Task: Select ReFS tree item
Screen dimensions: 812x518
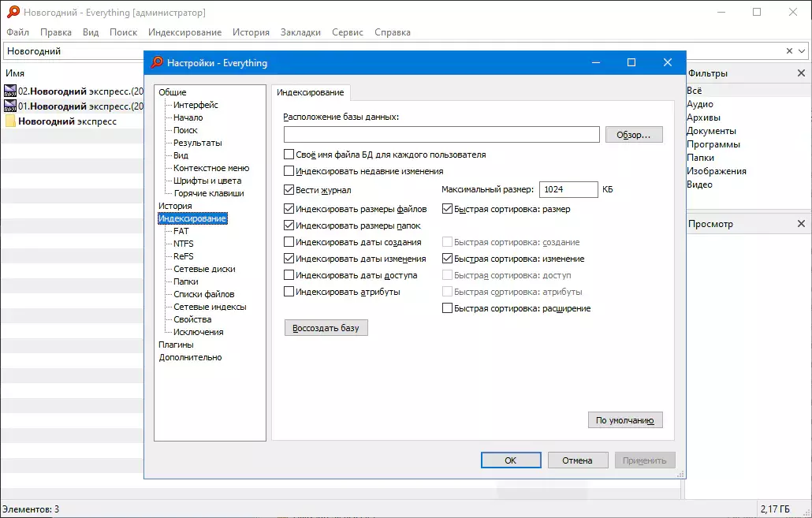Action: 184,256
